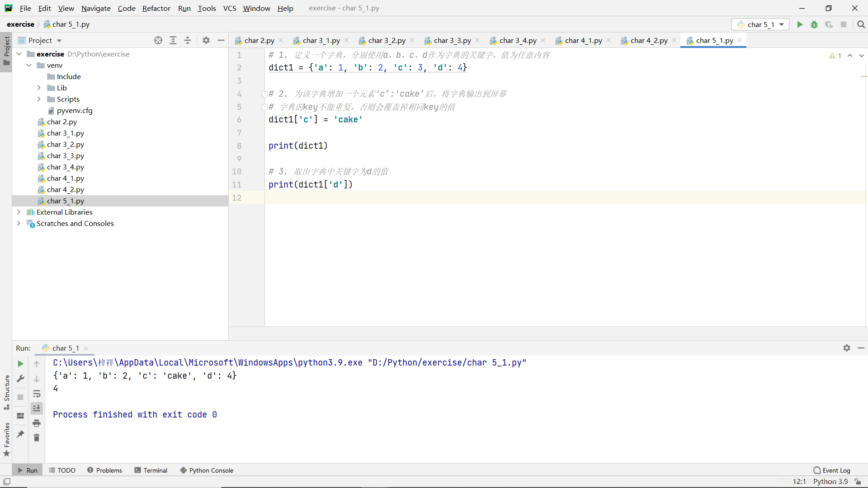868x488 pixels.
Task: Switch to char 4_1.py editor tab
Action: coord(583,40)
